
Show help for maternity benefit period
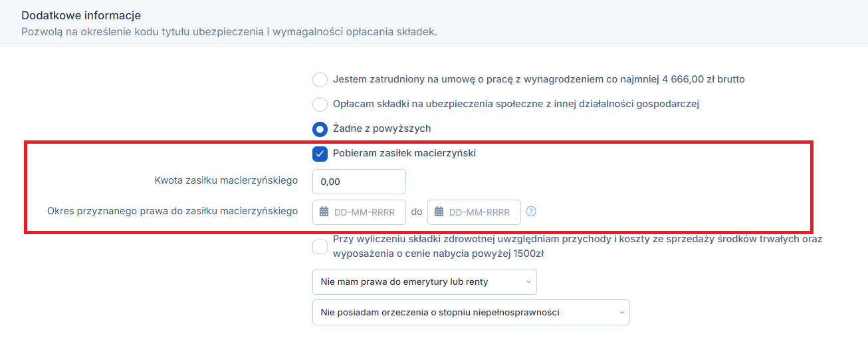pos(531,212)
